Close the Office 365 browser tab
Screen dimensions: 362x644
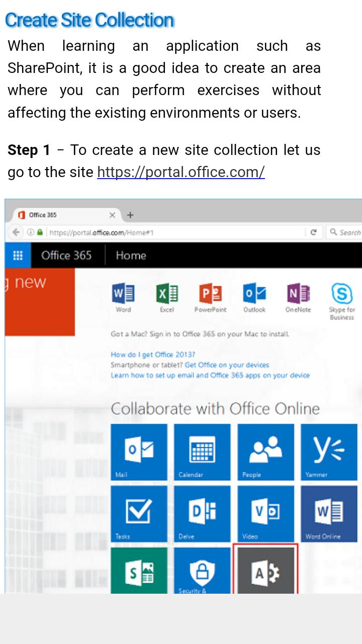point(112,215)
